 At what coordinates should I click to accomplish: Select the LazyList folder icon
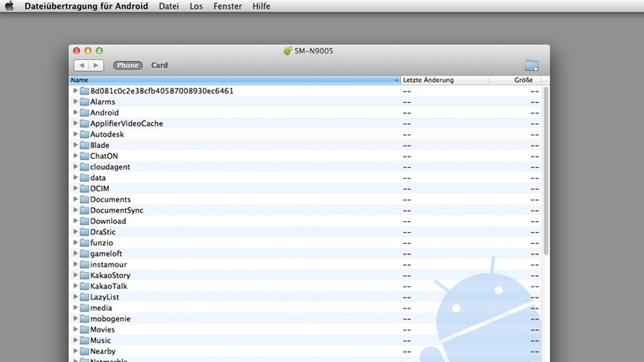[84, 297]
